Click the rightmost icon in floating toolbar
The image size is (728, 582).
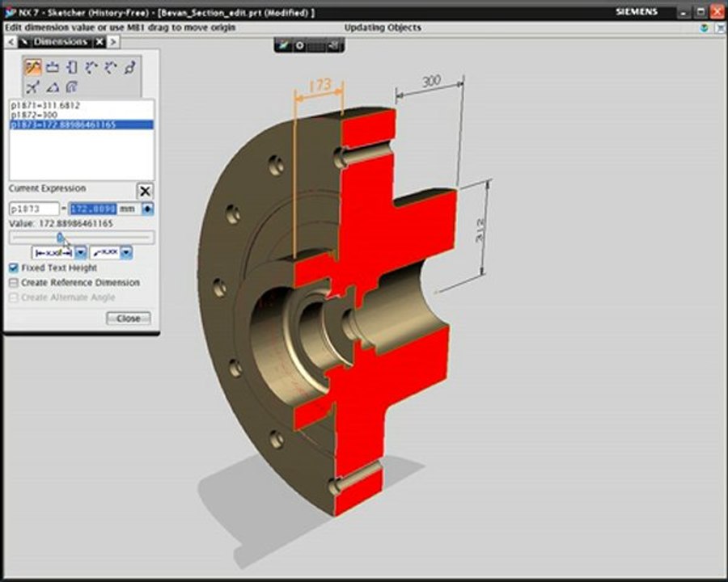click(x=334, y=45)
